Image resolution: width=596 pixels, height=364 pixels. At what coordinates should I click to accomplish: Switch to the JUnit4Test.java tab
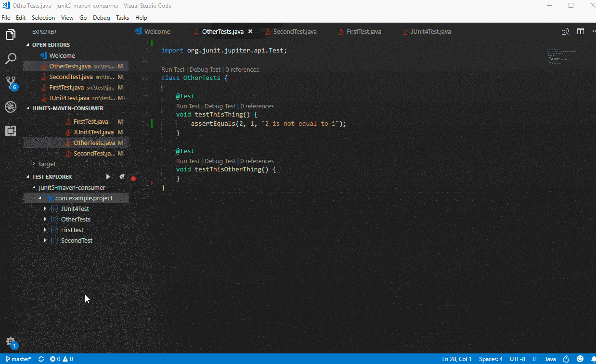[431, 32]
